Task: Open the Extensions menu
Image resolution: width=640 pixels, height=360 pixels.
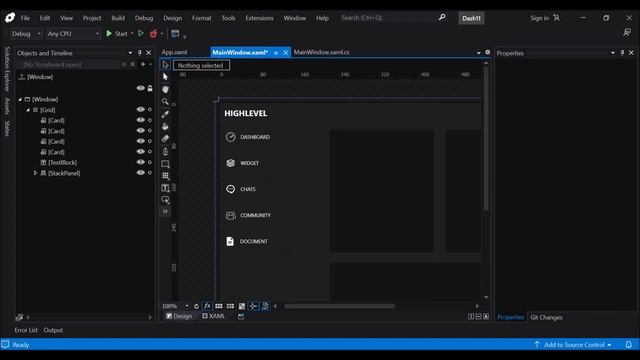Action: [x=259, y=18]
